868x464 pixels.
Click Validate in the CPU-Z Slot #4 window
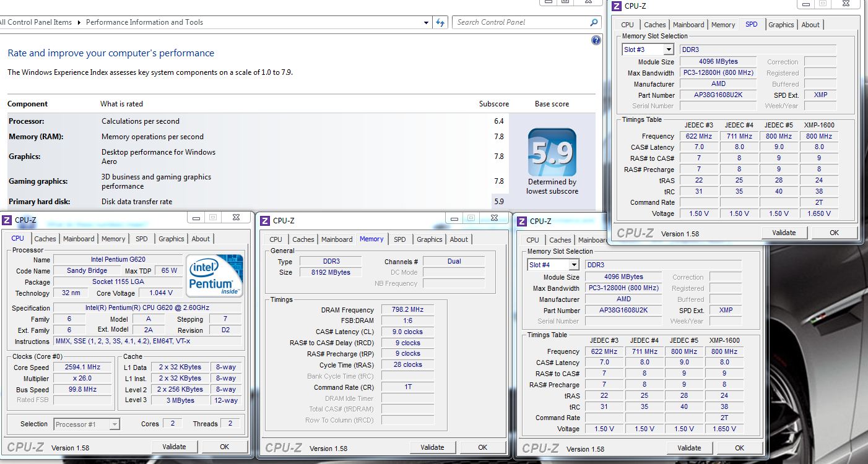point(689,448)
